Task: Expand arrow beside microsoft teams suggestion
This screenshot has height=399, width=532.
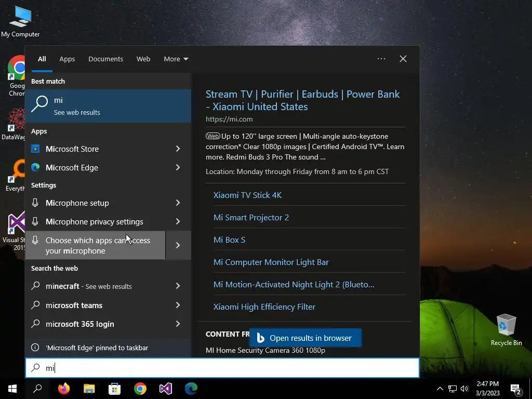Action: click(178, 305)
